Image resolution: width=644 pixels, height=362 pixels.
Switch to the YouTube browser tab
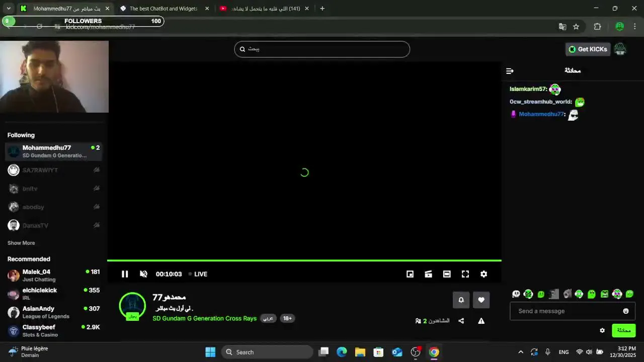click(x=264, y=9)
